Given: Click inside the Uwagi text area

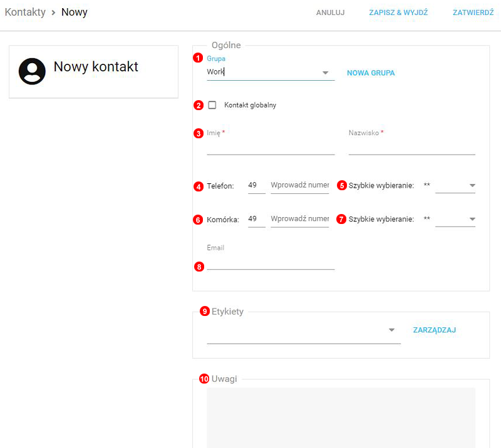Looking at the screenshot, I should point(341,416).
